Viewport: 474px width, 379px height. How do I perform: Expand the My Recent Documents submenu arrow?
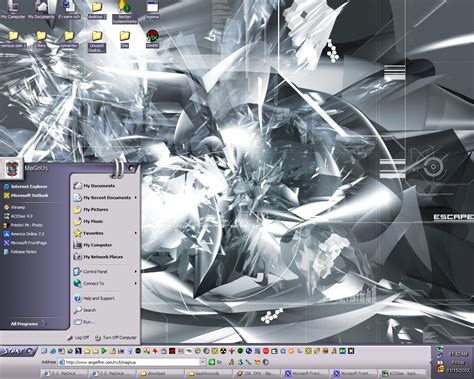(x=136, y=198)
